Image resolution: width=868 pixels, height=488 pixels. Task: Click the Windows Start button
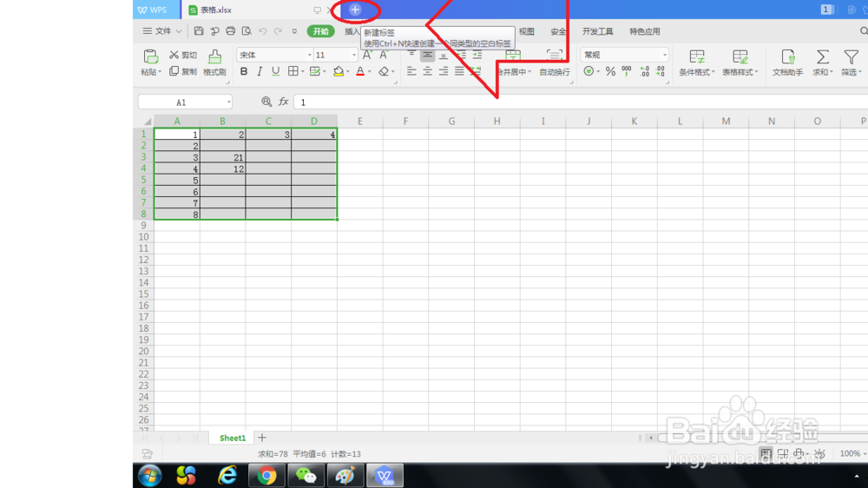coord(149,475)
